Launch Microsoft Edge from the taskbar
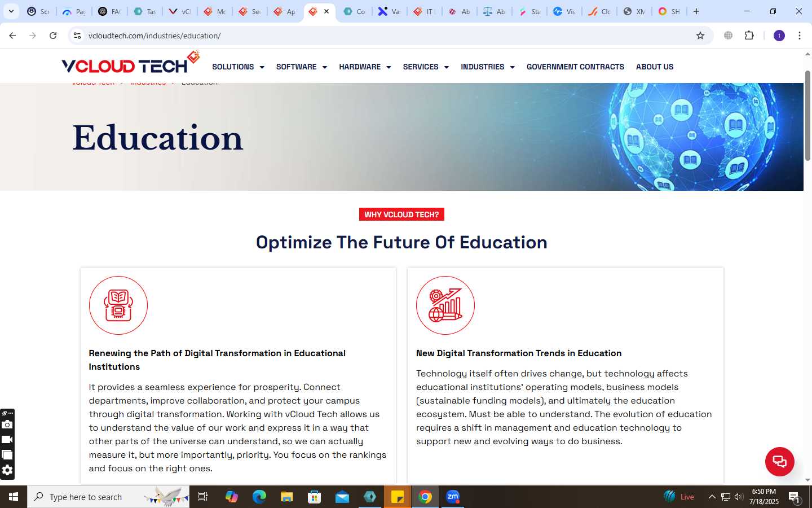This screenshot has height=508, width=812. 259,497
